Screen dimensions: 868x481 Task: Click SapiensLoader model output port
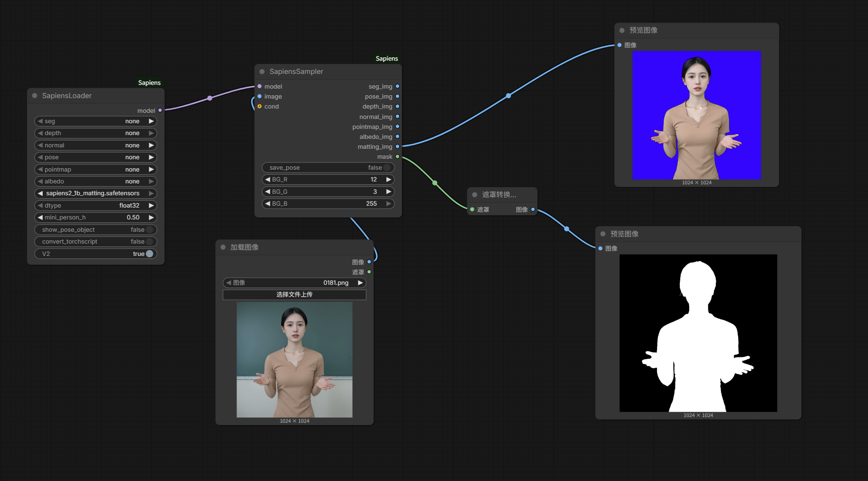tap(160, 110)
